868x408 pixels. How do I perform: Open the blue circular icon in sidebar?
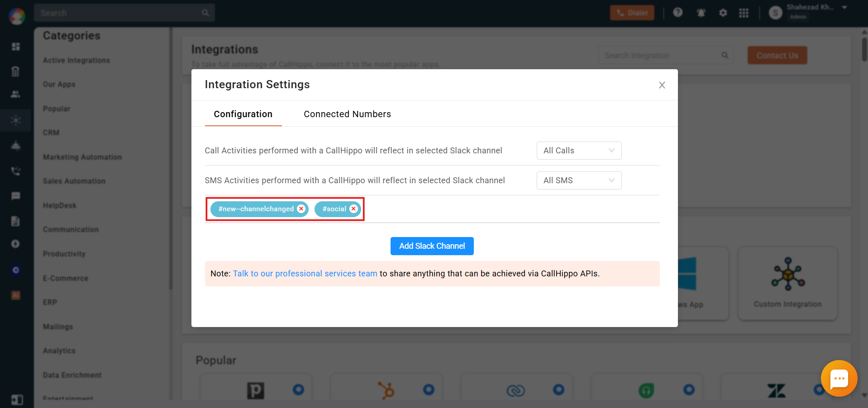tap(16, 270)
